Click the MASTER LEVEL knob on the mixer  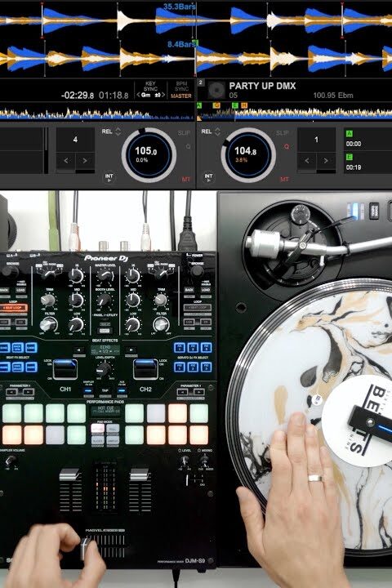105,276
